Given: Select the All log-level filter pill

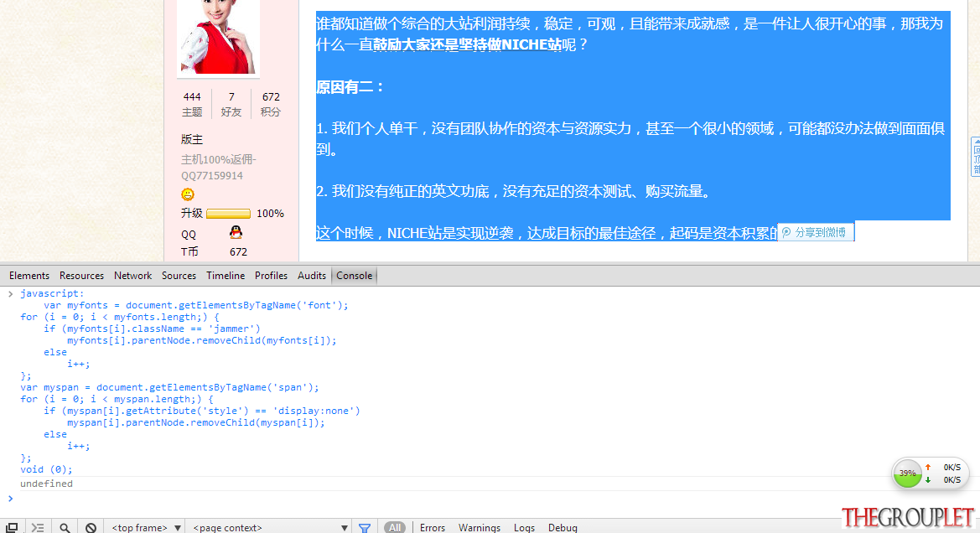Looking at the screenshot, I should coord(394,527).
